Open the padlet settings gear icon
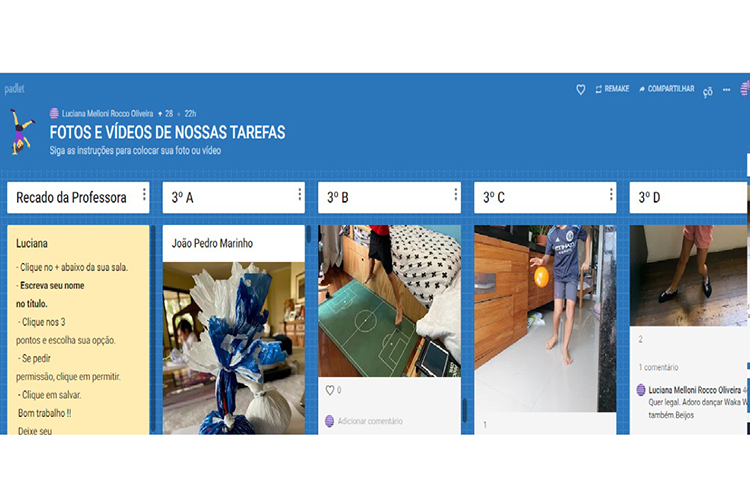 [x=708, y=91]
